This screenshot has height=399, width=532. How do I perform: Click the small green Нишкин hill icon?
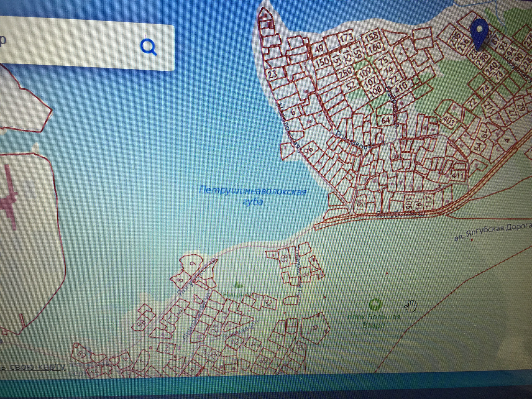tap(238, 285)
